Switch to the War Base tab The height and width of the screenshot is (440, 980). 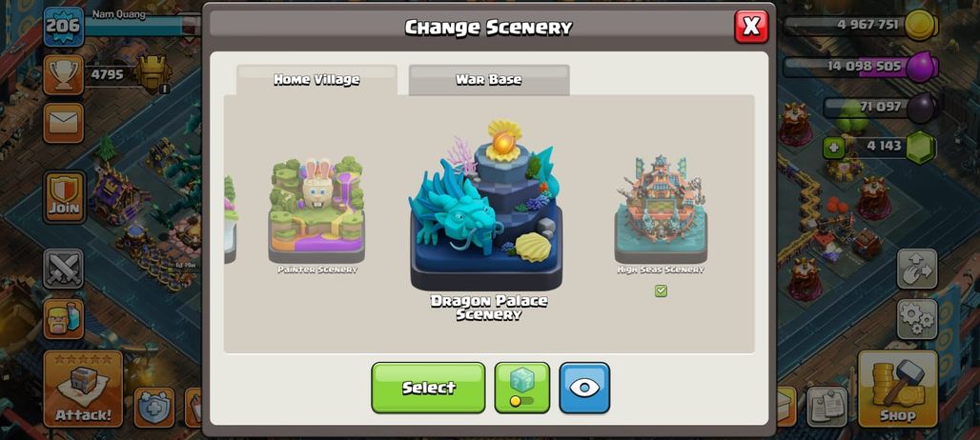(x=489, y=80)
